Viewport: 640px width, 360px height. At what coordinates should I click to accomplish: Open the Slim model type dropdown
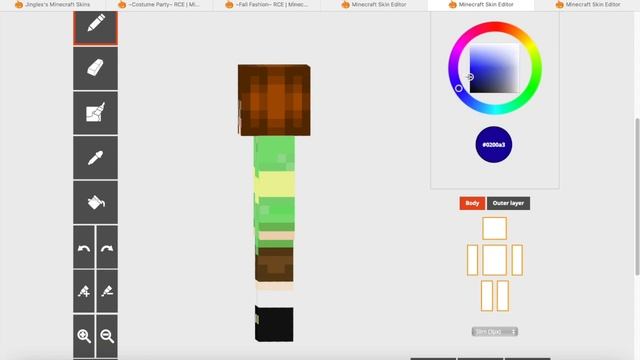tap(495, 332)
